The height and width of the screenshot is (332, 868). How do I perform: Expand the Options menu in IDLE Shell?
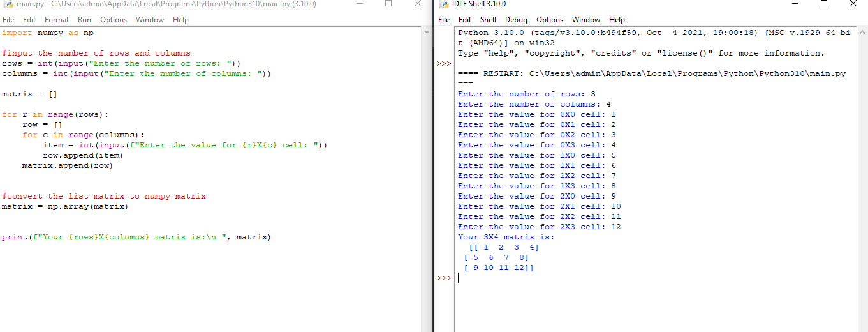point(549,20)
